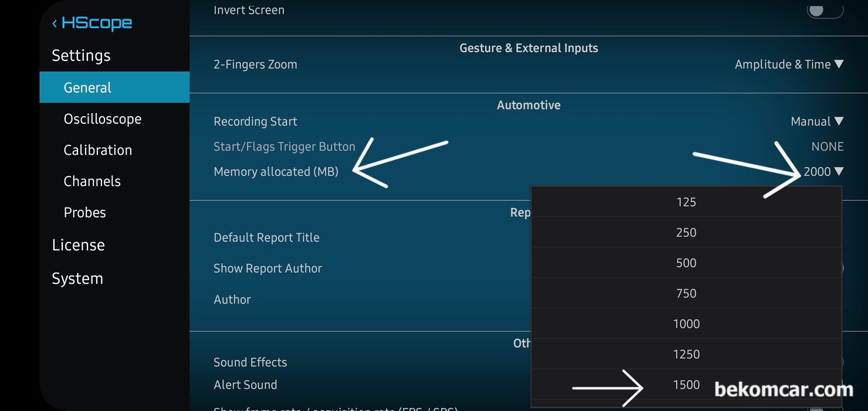868x411 pixels.
Task: Click the Start/Flags Trigger Button NONE value
Action: pos(827,147)
